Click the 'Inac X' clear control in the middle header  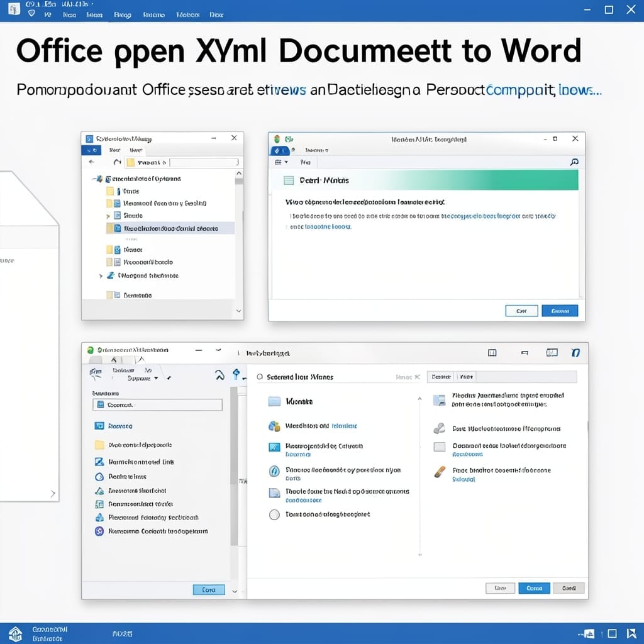pyautogui.click(x=408, y=377)
